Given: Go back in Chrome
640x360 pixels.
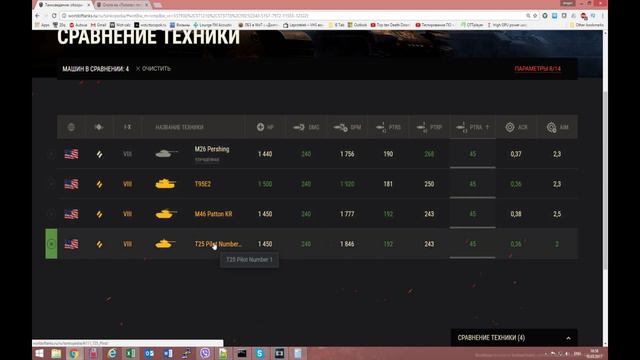Looking at the screenshot, I should pyautogui.click(x=38, y=16).
